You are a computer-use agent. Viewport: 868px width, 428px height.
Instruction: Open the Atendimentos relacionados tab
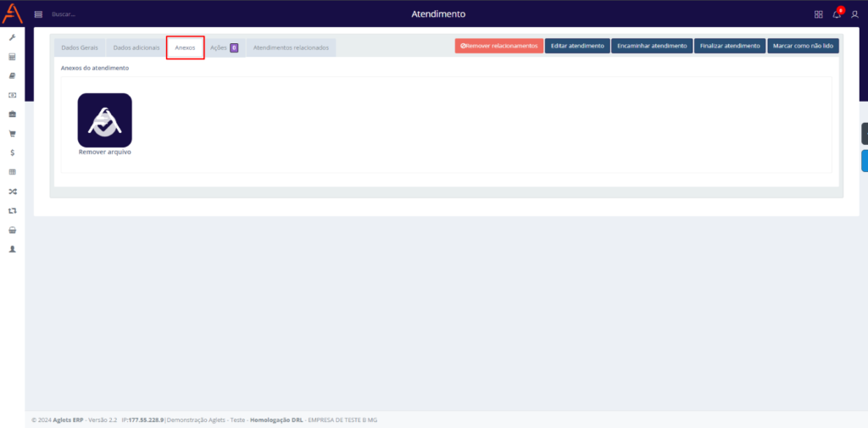point(291,47)
